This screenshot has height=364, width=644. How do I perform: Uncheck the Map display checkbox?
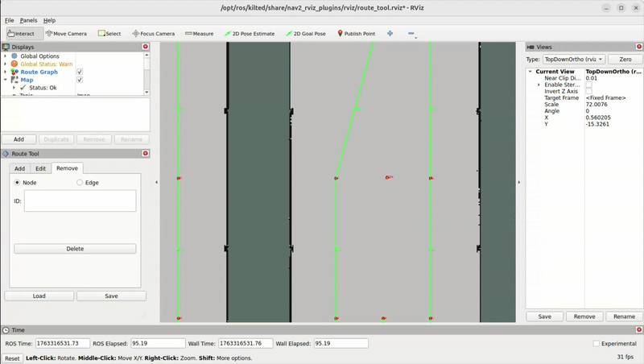pos(80,80)
